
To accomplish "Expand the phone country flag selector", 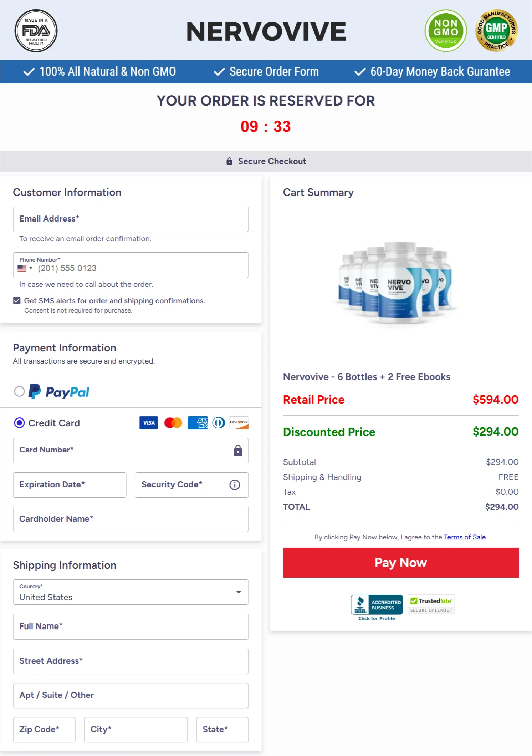I will pyautogui.click(x=25, y=268).
